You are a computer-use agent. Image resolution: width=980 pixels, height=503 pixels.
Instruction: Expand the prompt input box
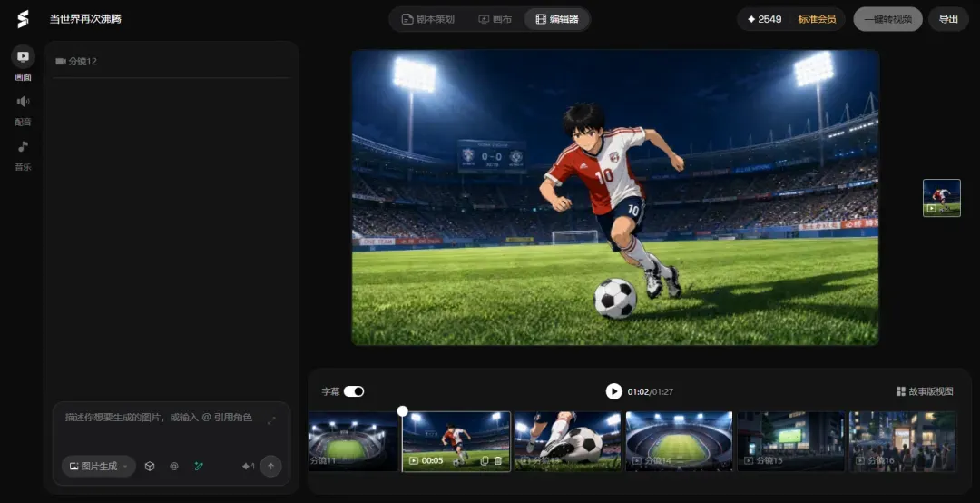[x=271, y=420]
